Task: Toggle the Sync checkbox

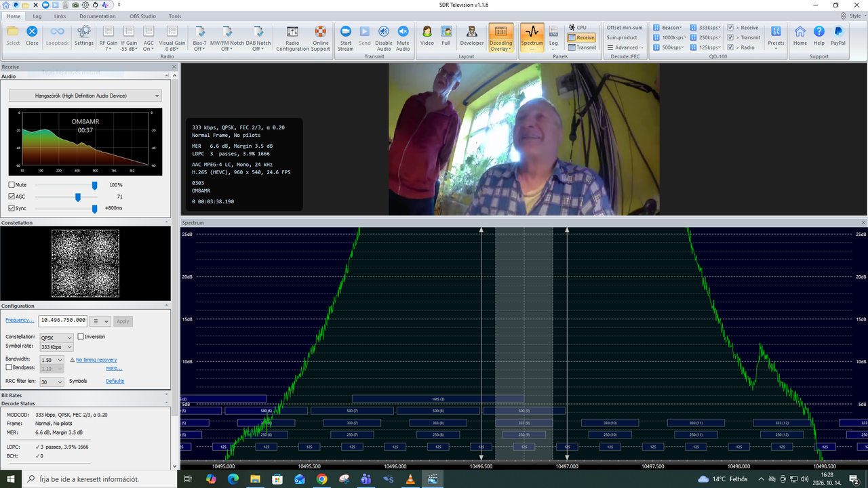Action: coord(12,208)
